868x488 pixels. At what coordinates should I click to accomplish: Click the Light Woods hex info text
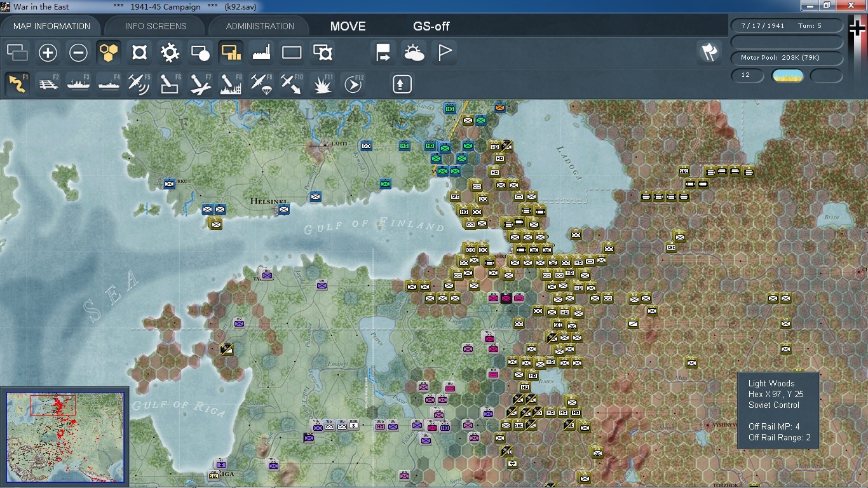point(771,383)
